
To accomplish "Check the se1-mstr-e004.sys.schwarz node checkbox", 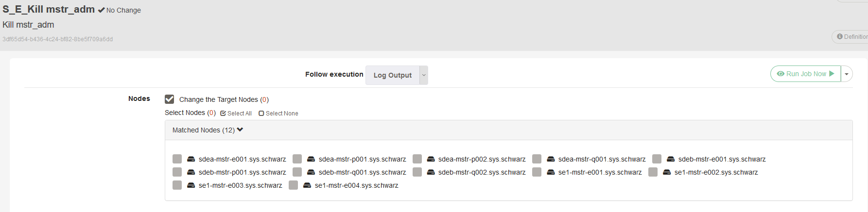I will click(293, 185).
